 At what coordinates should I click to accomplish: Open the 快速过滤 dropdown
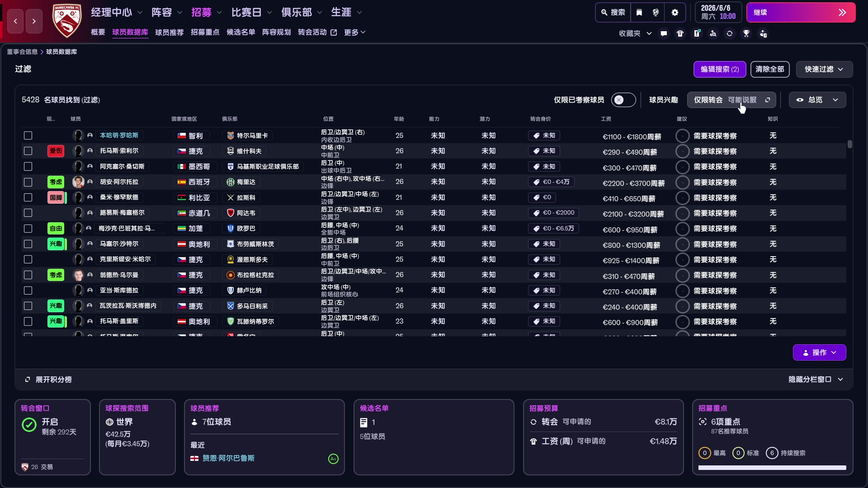click(x=824, y=69)
